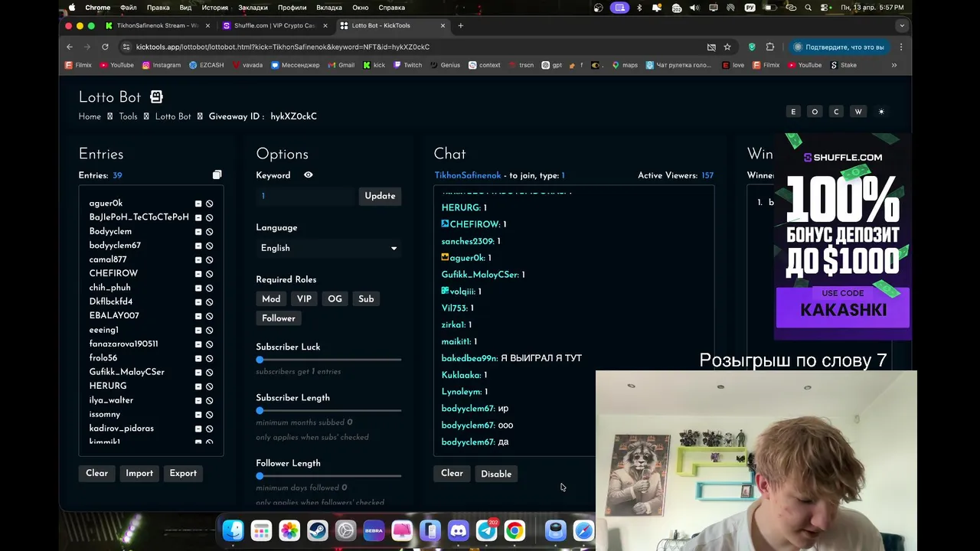Screen dimensions: 980x551
Task: Open a new browser tab
Action: [460, 25]
